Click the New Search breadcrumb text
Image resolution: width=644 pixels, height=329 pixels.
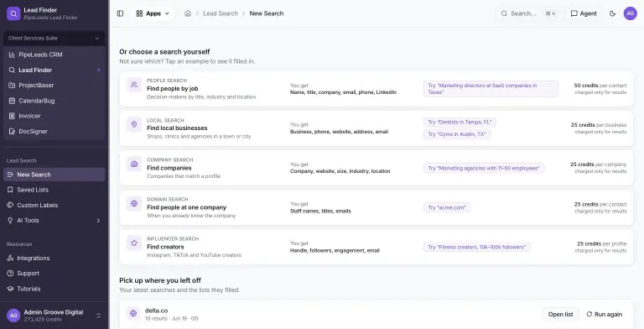coord(266,13)
